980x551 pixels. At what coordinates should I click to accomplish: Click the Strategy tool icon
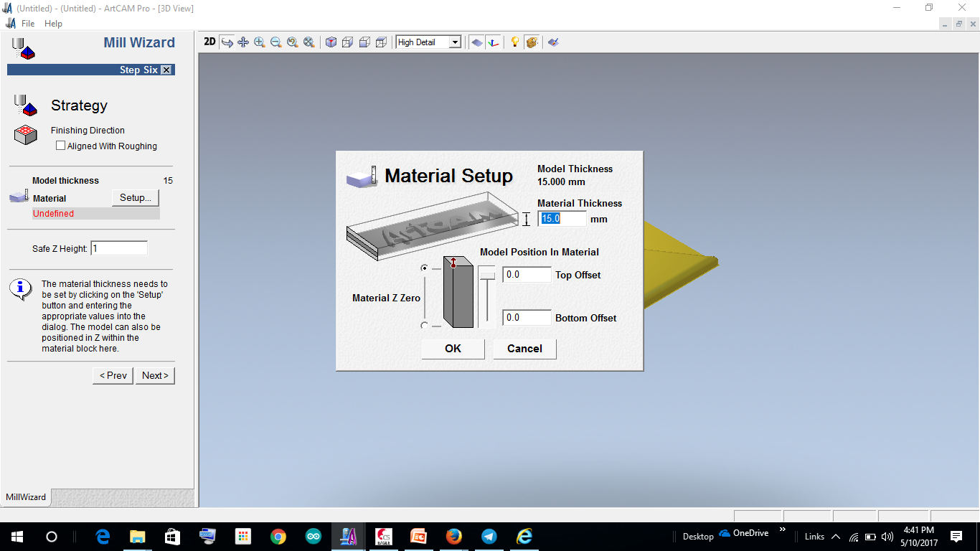25,105
